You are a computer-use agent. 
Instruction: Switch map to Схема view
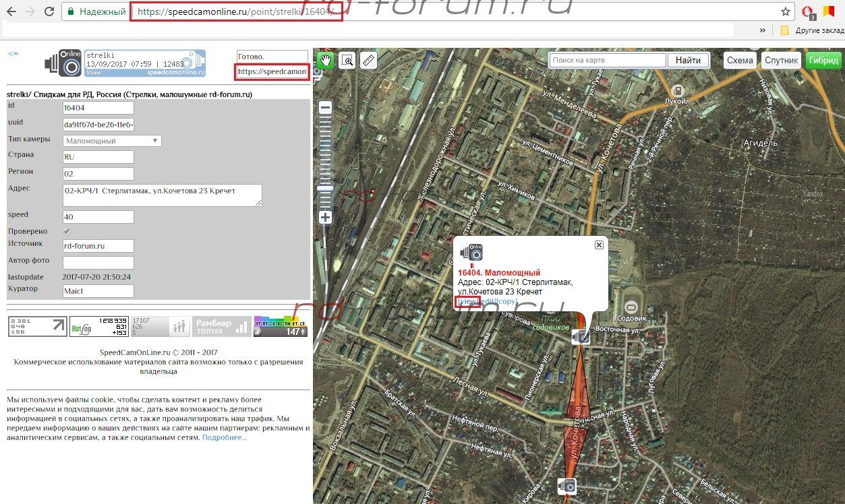[740, 61]
